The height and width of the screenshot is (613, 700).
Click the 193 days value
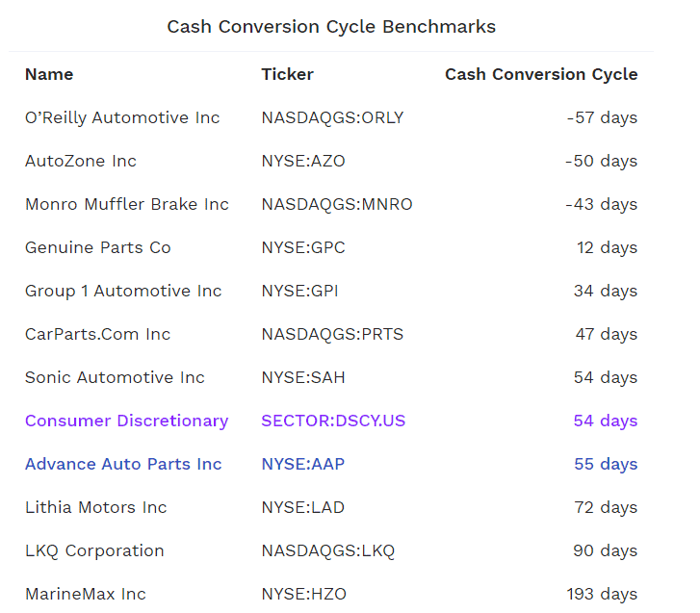click(602, 595)
